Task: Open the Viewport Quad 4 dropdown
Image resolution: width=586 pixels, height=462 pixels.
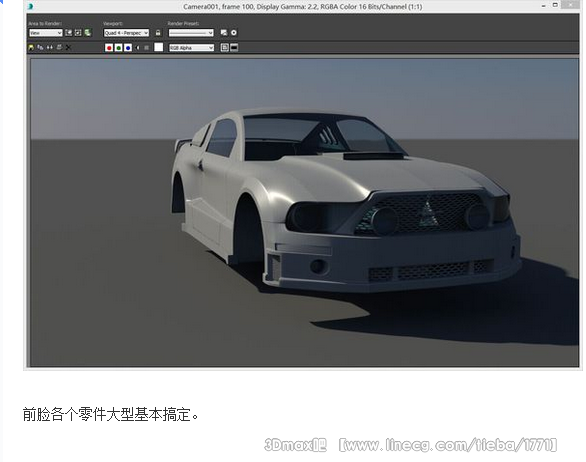Action: click(126, 33)
